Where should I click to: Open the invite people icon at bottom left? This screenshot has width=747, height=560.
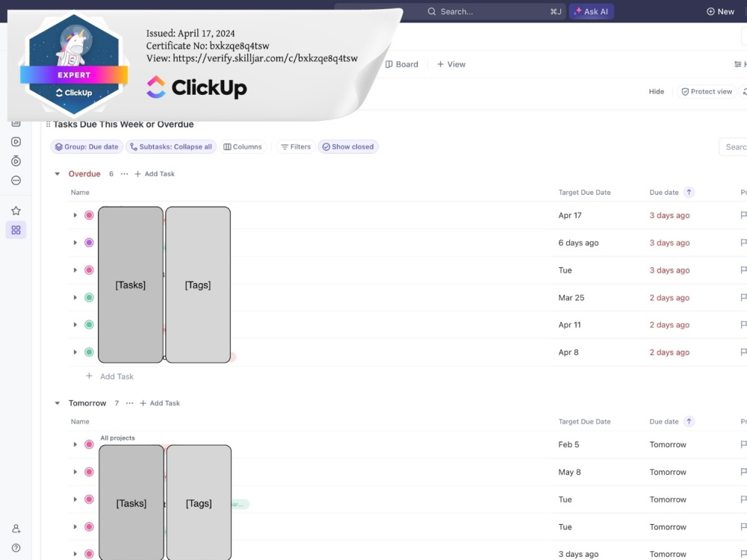[16, 528]
